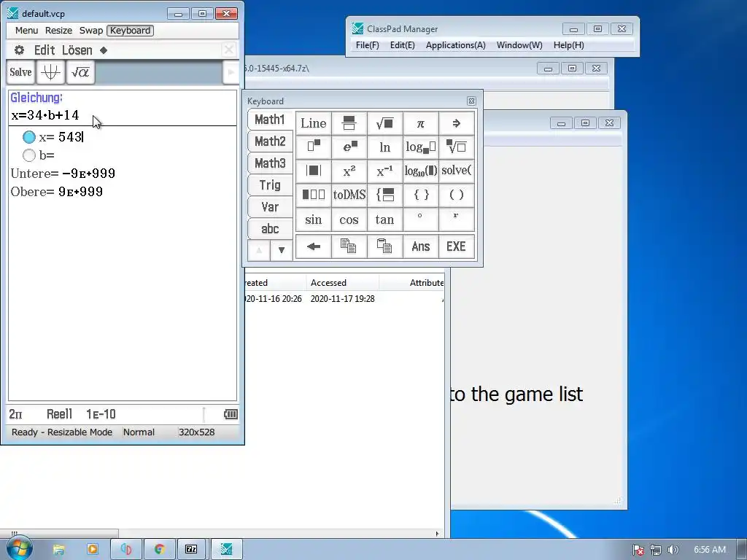Image resolution: width=747 pixels, height=560 pixels.
Task: Click Swap in the default.vcp window bar
Action: [x=91, y=31]
